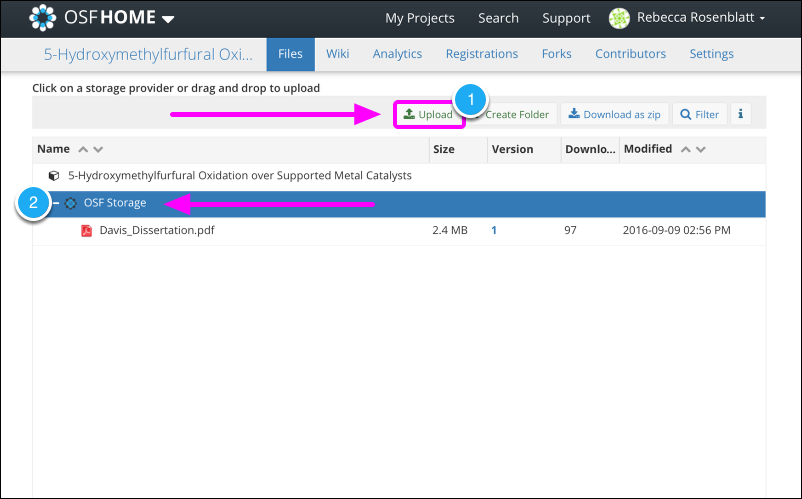Open the Analytics tab
Image resolution: width=802 pixels, height=499 pixels.
pos(397,54)
